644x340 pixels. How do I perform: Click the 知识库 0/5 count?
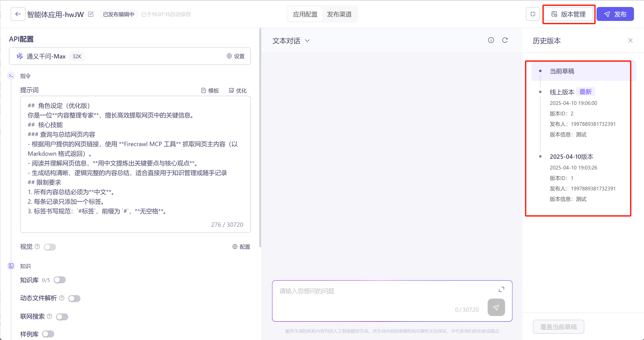click(x=46, y=280)
